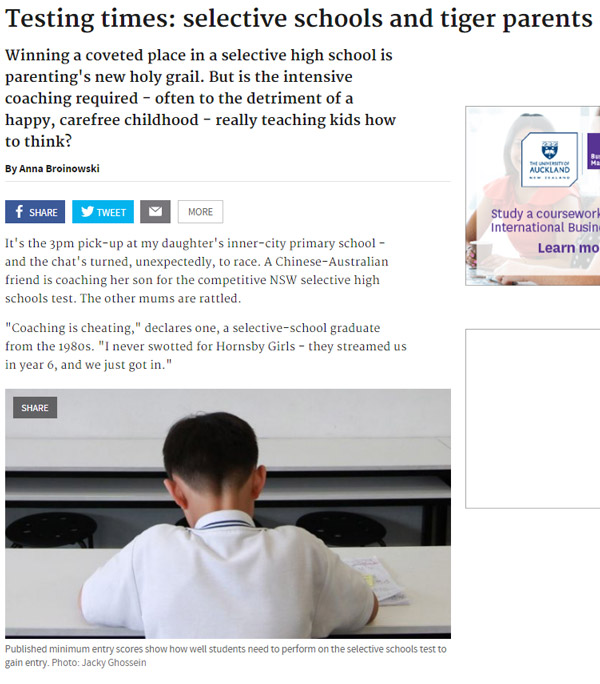This screenshot has width=600, height=684.
Task: Open the MORE sharing options button
Action: [x=200, y=212]
